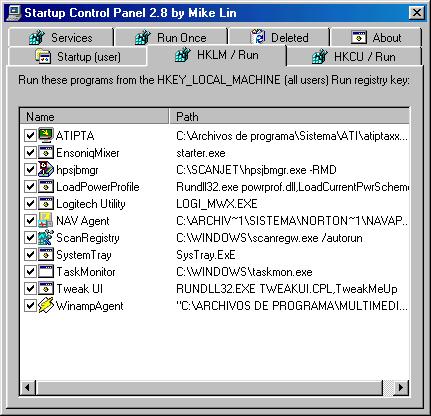The image size is (431, 416).
Task: Toggle the Tweak UI checkbox
Action: (30, 288)
